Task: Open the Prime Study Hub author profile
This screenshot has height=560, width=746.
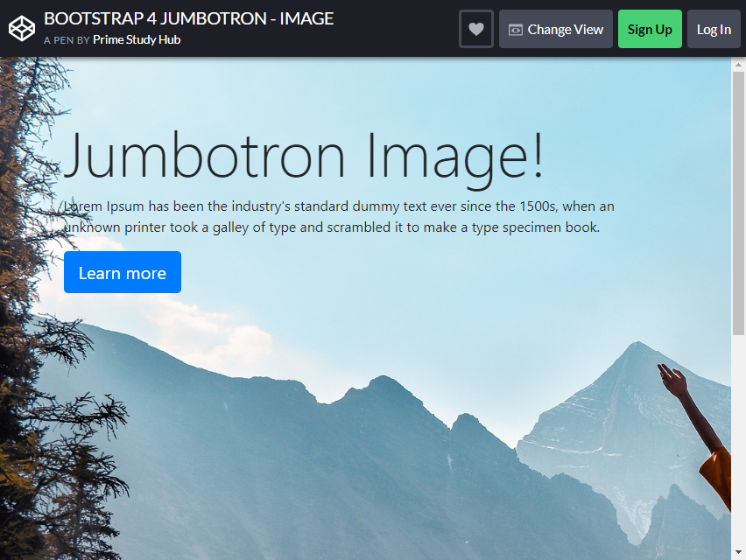Action: tap(137, 40)
